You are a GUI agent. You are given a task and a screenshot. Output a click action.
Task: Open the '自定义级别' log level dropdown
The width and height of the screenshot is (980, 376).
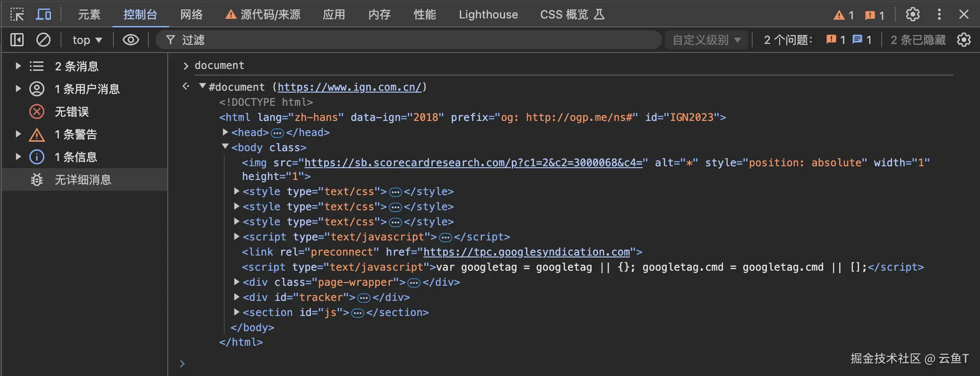tap(706, 40)
